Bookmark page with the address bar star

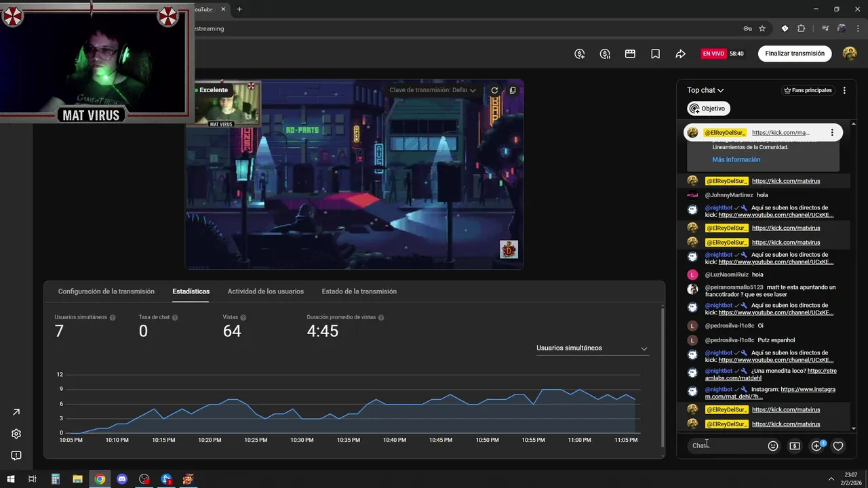[x=762, y=28]
